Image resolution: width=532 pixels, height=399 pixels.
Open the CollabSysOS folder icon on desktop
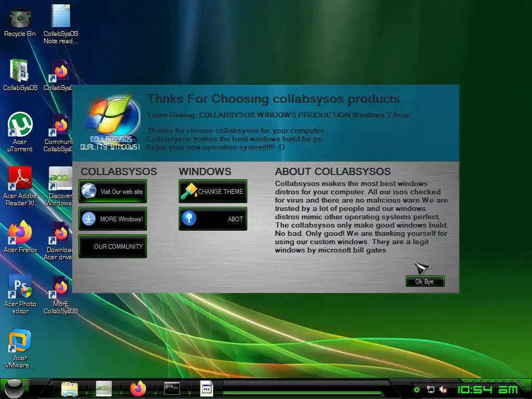coord(20,75)
